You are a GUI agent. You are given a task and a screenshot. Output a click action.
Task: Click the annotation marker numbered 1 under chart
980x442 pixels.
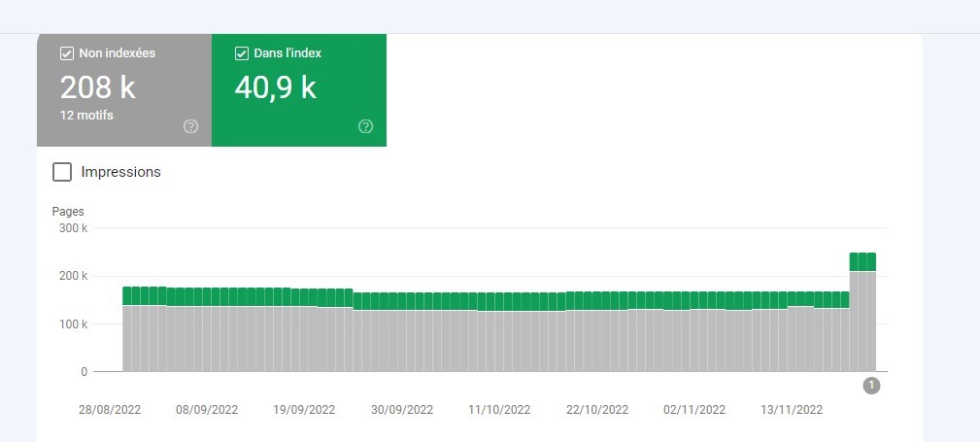click(871, 386)
